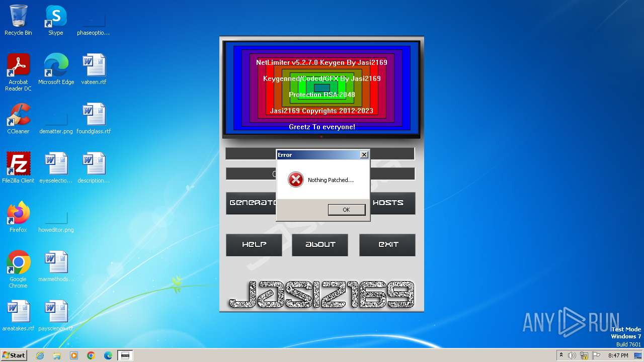Select the Firefox desktop shortcut
Image resolution: width=644 pixels, height=362 pixels.
tap(18, 217)
